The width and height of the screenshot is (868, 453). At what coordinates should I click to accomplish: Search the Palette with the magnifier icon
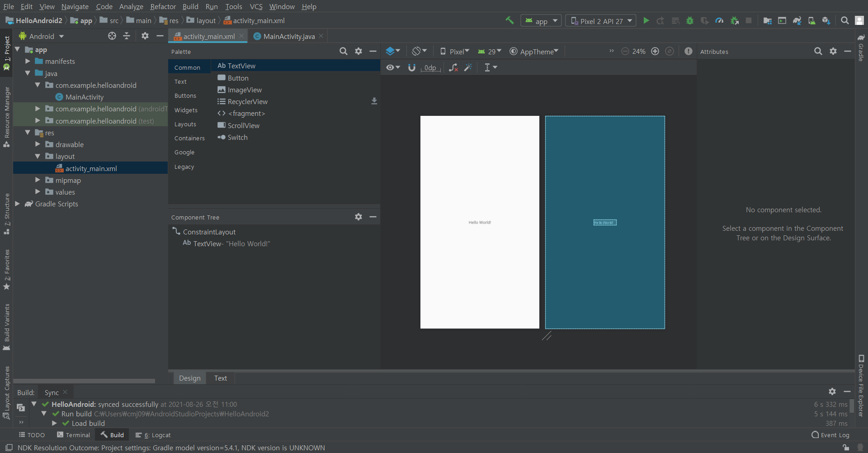click(x=344, y=51)
